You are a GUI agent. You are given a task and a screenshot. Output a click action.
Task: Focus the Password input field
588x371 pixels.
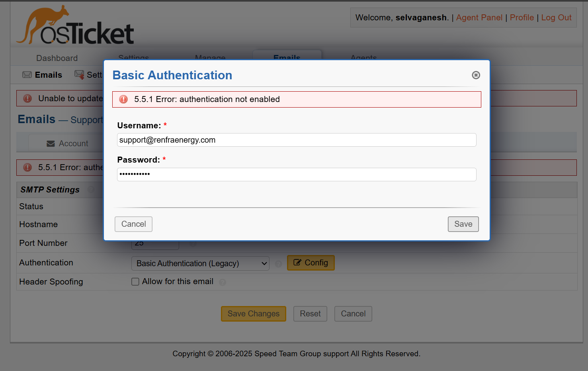click(297, 175)
